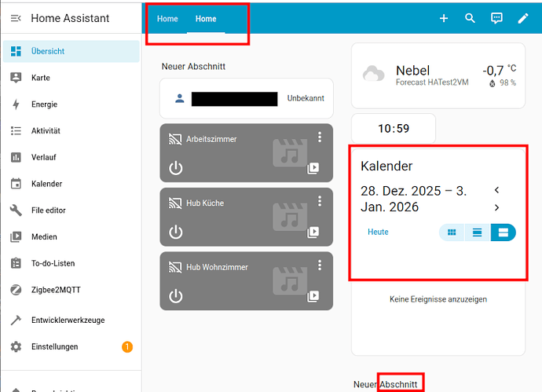Collapse the sidebar with the menu icon

tap(16, 18)
